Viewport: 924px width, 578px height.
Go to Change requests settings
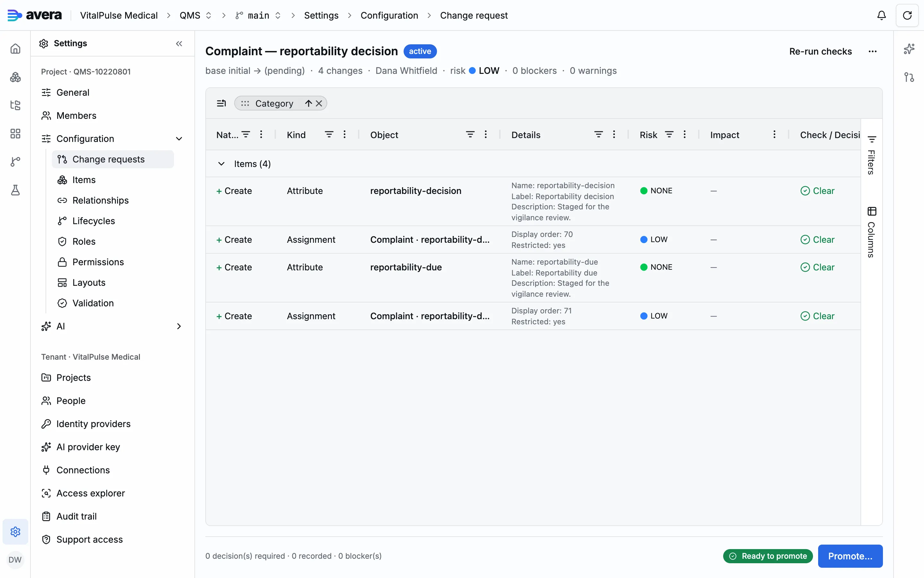[x=113, y=159]
